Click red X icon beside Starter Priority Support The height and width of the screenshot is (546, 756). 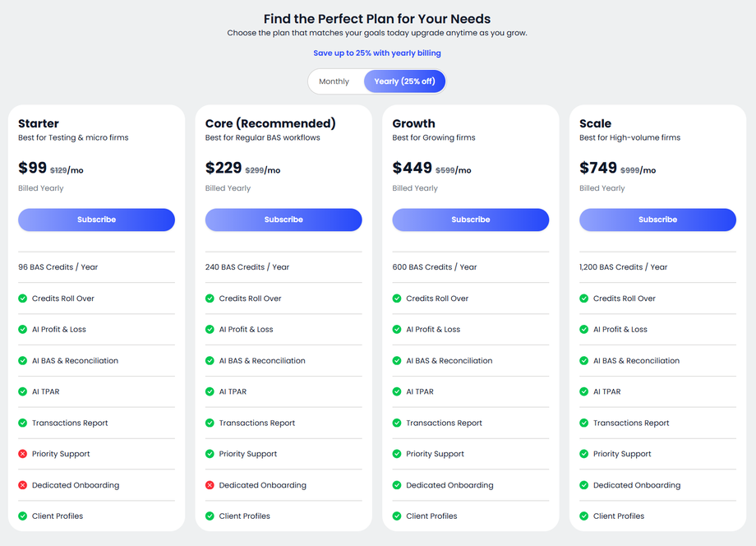pyautogui.click(x=23, y=454)
